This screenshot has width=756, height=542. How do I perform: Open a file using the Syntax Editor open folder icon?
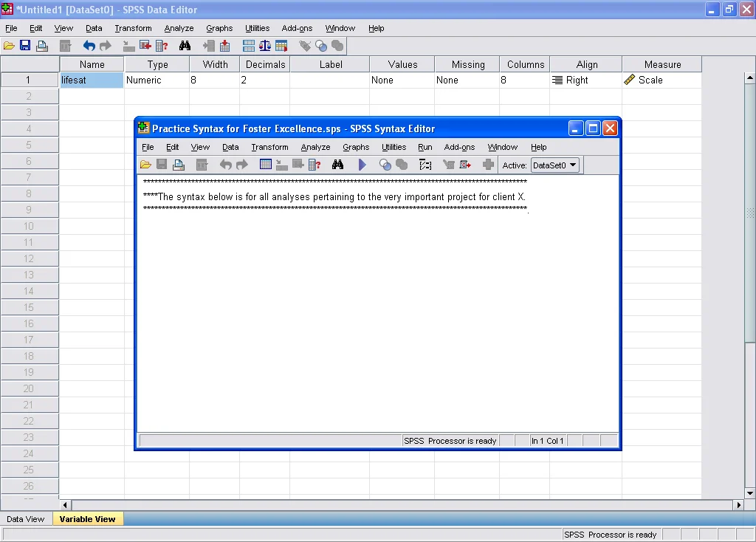[x=146, y=165]
